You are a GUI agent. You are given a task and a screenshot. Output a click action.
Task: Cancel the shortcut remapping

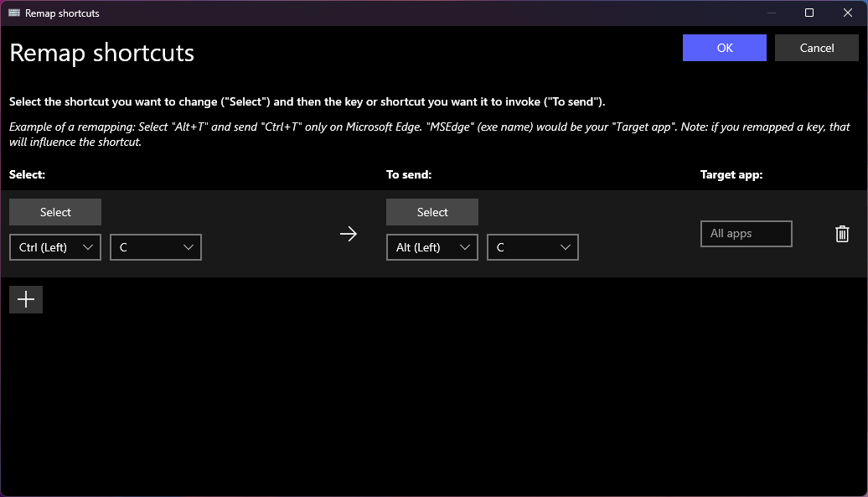[x=816, y=48]
